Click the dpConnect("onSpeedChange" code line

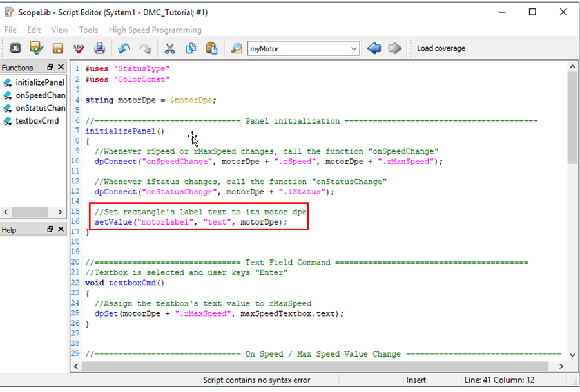(269, 162)
